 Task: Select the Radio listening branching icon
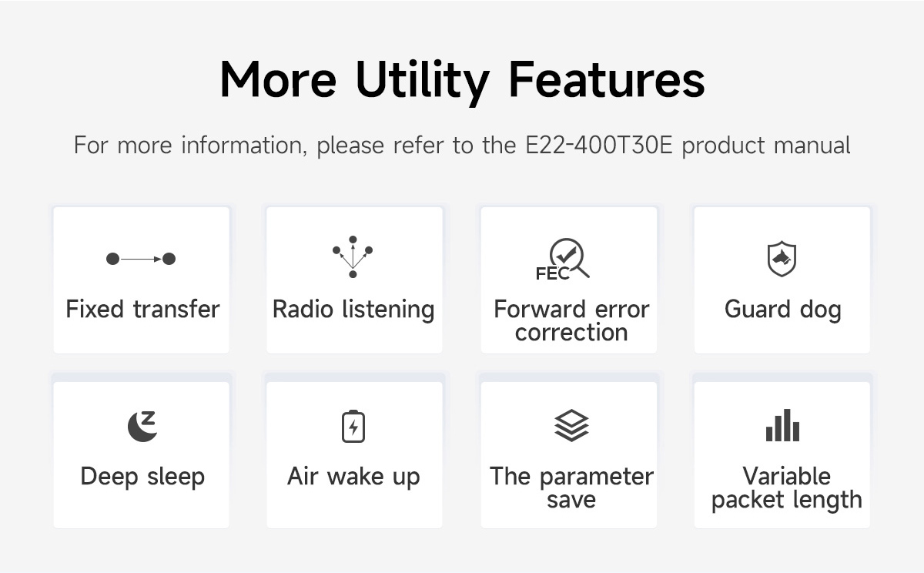[x=353, y=257]
